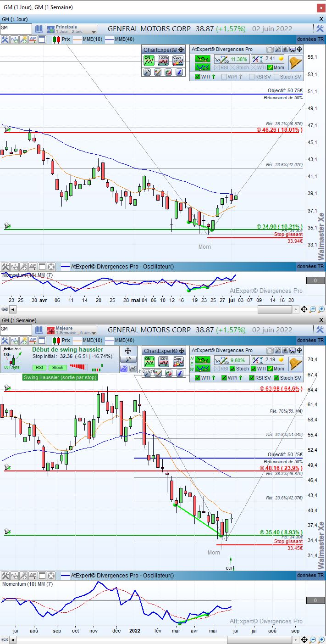The width and height of the screenshot is (326, 644).
Task: Open Majeure timeframe dropdown on weekly chart
Action: [71, 330]
